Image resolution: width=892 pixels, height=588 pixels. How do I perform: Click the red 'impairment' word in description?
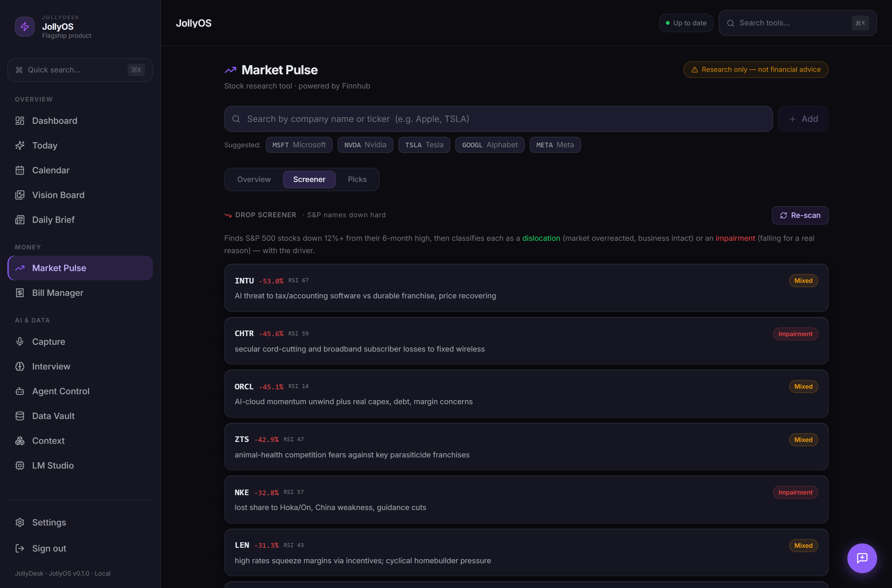tap(735, 238)
